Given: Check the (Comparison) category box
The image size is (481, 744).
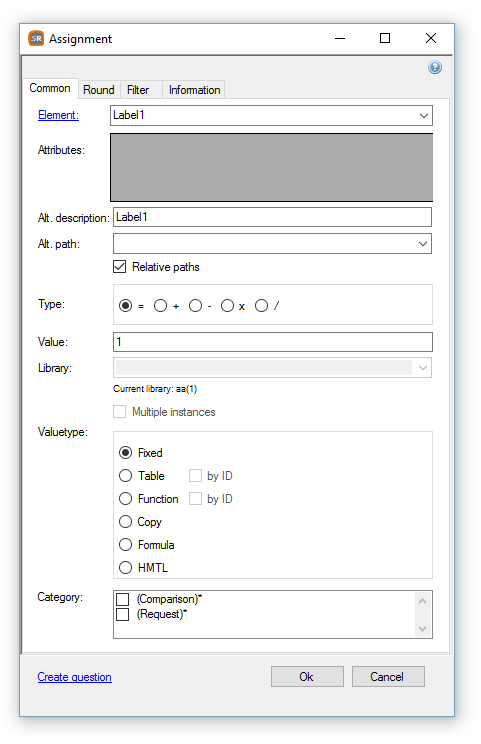Looking at the screenshot, I should click(x=122, y=599).
